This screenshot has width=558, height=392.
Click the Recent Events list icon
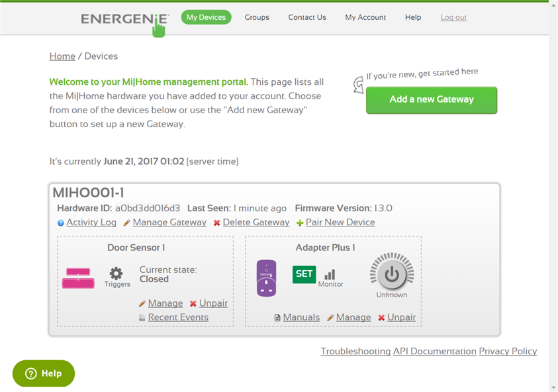coord(142,318)
